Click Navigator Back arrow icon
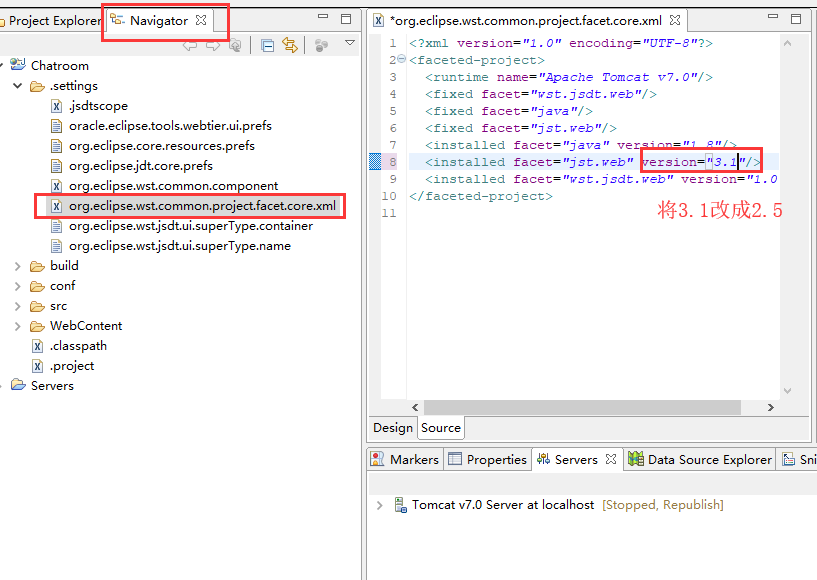Viewport: 817px width, 580px height. 190,46
